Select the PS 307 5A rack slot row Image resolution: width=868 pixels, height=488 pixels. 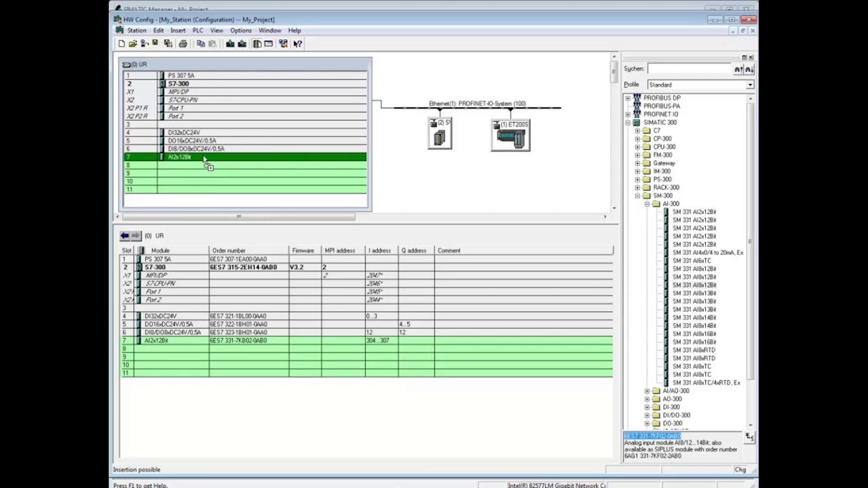[x=245, y=75]
